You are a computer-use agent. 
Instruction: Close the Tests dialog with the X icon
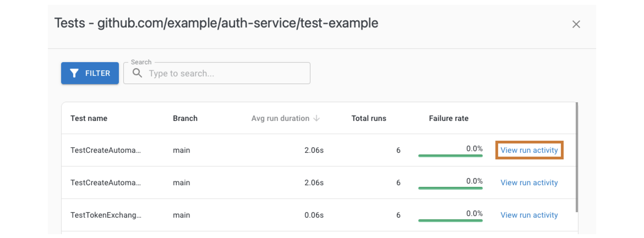(x=576, y=24)
